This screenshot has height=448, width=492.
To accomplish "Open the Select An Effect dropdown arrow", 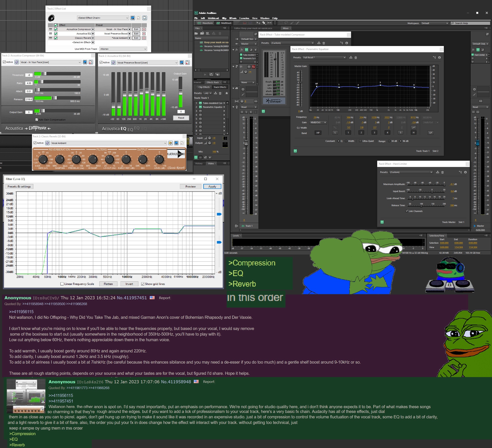I will [x=93, y=43].
